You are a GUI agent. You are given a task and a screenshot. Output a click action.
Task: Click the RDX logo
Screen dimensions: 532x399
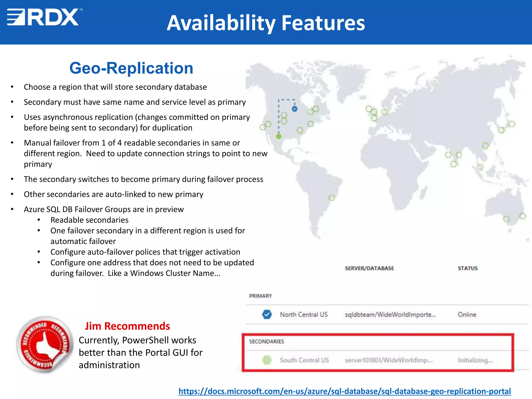click(44, 17)
